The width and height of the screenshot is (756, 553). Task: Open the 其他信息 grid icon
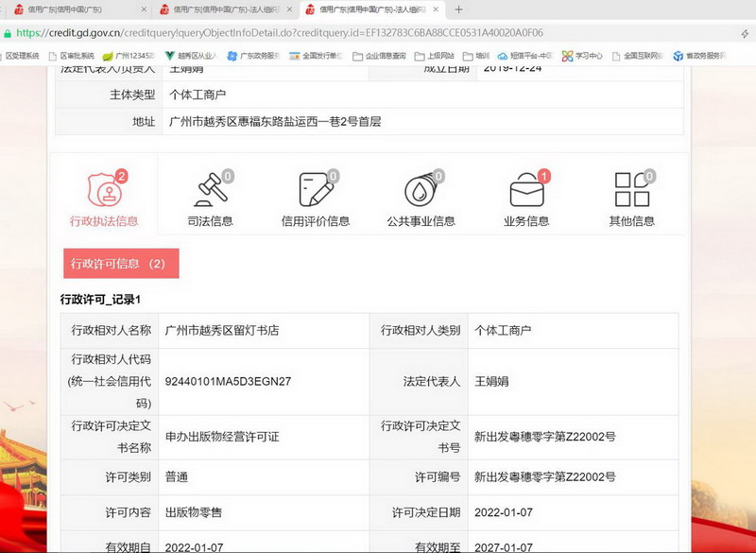click(x=631, y=189)
